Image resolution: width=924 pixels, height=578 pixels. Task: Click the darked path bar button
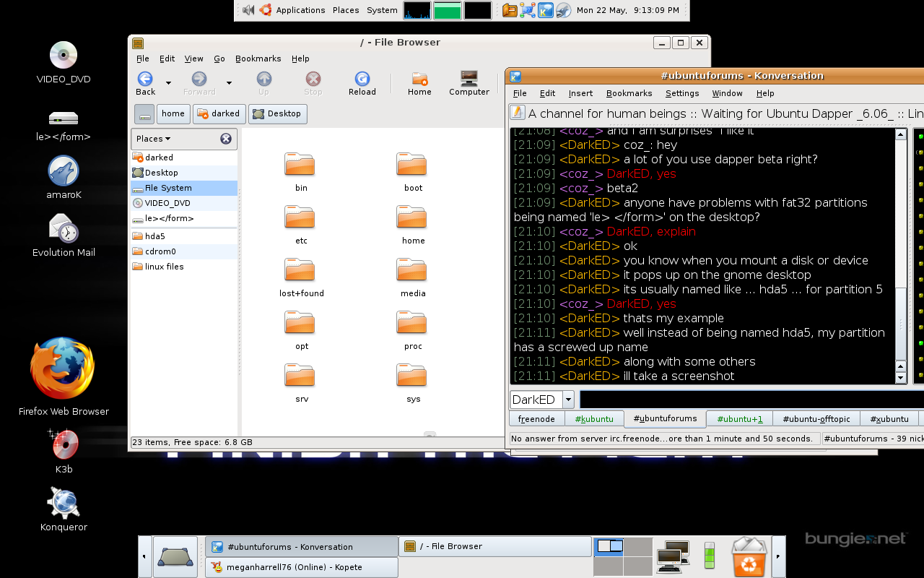(x=219, y=114)
